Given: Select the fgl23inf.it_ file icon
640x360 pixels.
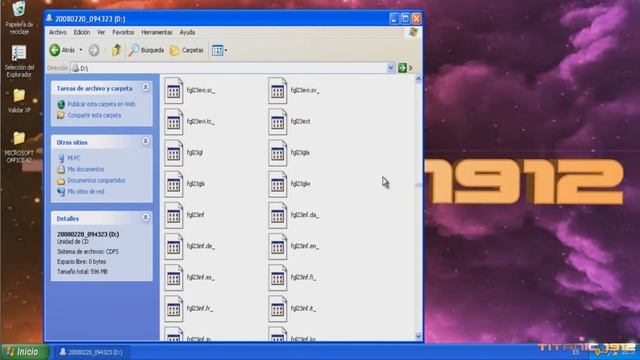Looking at the screenshot, I should point(278,309).
